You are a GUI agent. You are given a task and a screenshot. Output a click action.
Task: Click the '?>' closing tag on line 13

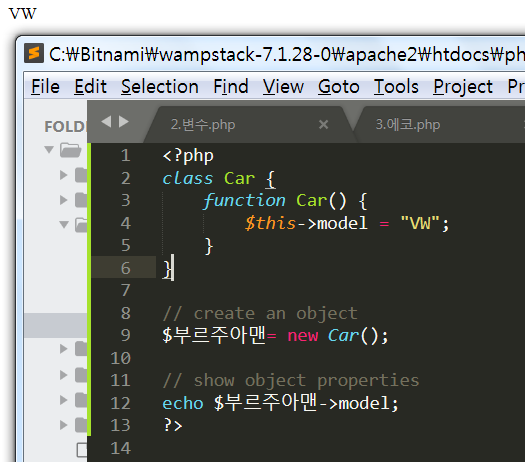click(x=173, y=426)
